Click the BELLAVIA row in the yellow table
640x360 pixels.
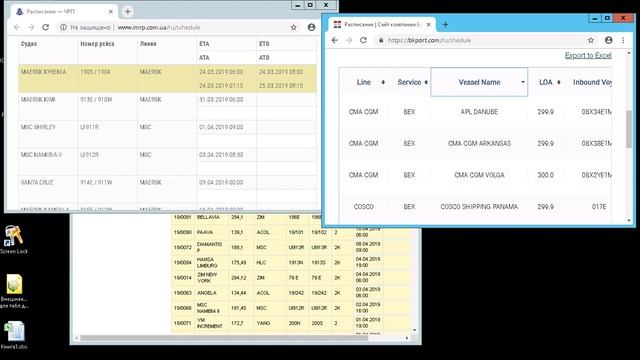[x=291, y=218]
